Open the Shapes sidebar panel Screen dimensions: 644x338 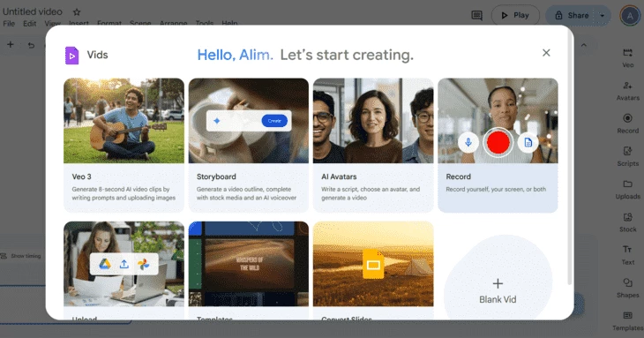(627, 288)
